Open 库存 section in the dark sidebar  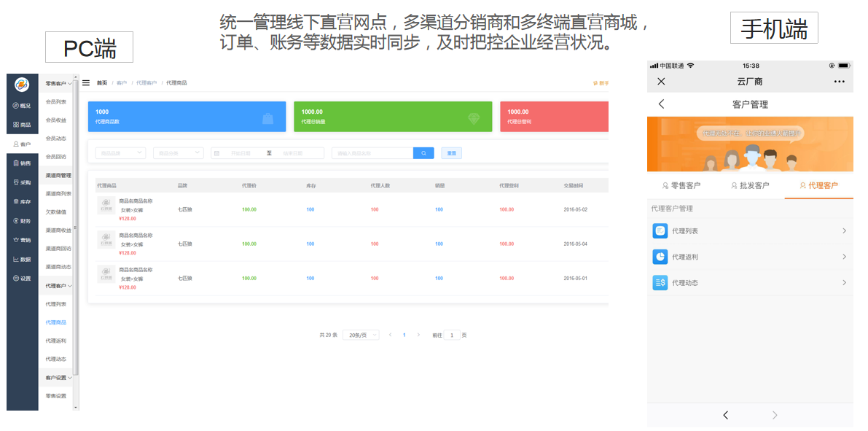(22, 202)
